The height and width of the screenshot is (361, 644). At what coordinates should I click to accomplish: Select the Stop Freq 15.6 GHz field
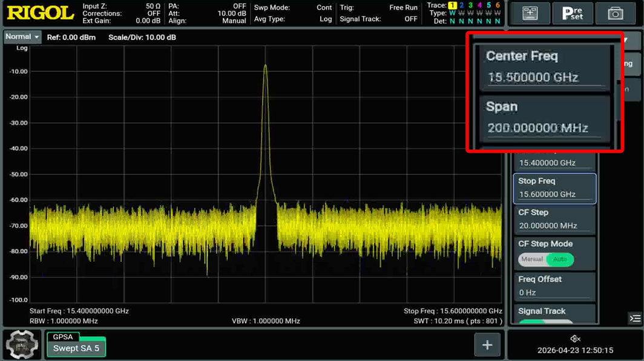(554, 188)
